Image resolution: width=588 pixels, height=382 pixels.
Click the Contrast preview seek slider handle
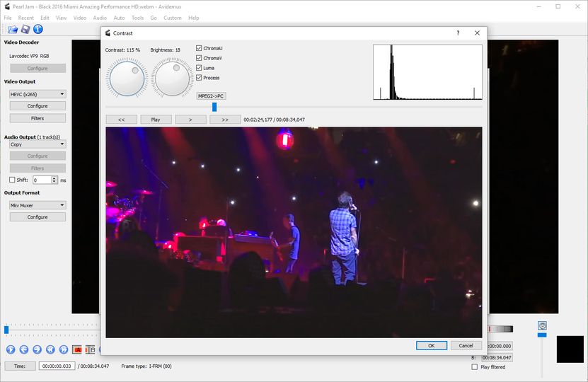click(x=214, y=108)
